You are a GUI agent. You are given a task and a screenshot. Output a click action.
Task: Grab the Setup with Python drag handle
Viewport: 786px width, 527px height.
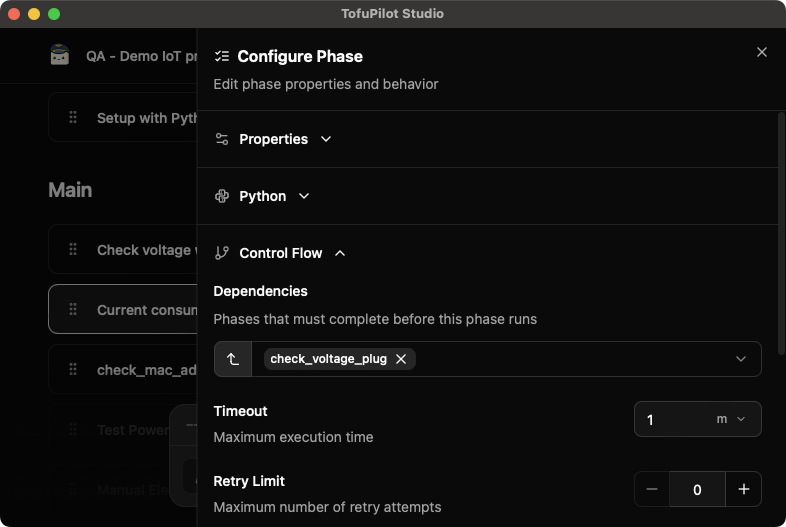click(73, 117)
